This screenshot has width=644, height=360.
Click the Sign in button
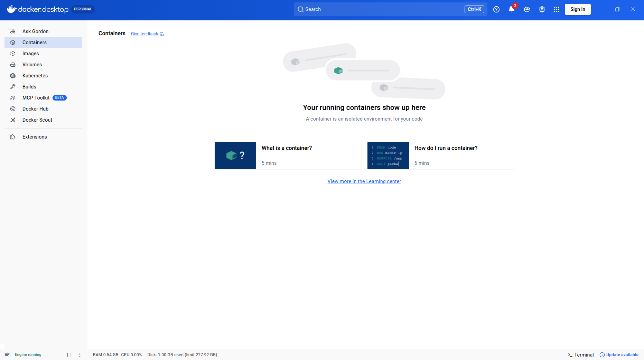[x=577, y=9]
